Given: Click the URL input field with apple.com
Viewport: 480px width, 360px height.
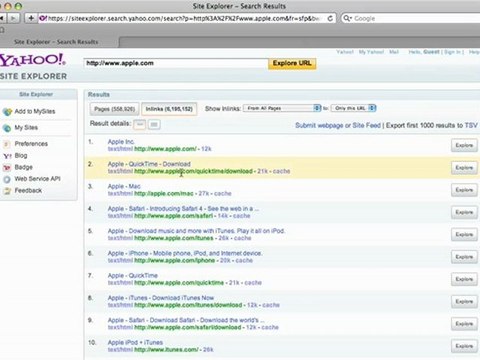Looking at the screenshot, I should click(x=176, y=63).
